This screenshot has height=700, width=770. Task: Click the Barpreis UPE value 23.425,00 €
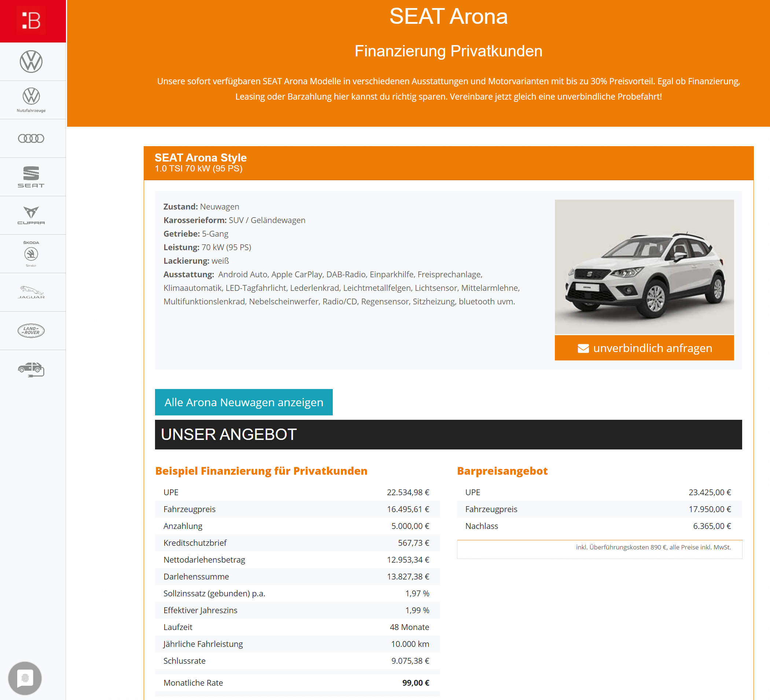pyautogui.click(x=710, y=492)
